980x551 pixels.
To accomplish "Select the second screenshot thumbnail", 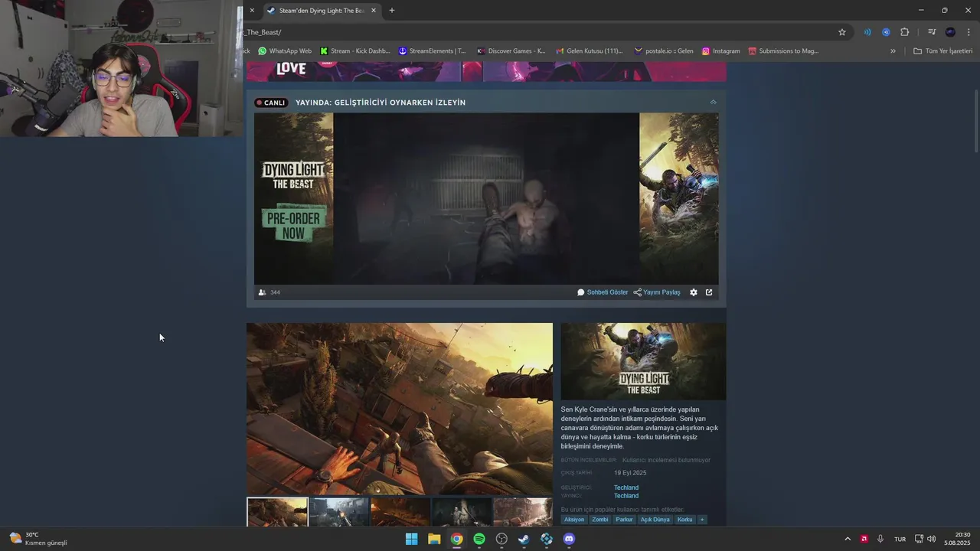I will 339,512.
